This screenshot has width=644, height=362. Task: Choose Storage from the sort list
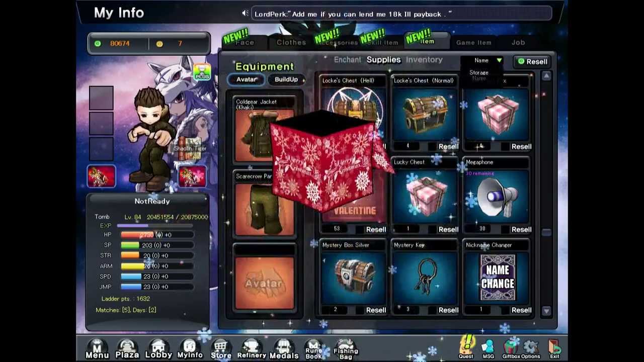click(x=479, y=72)
